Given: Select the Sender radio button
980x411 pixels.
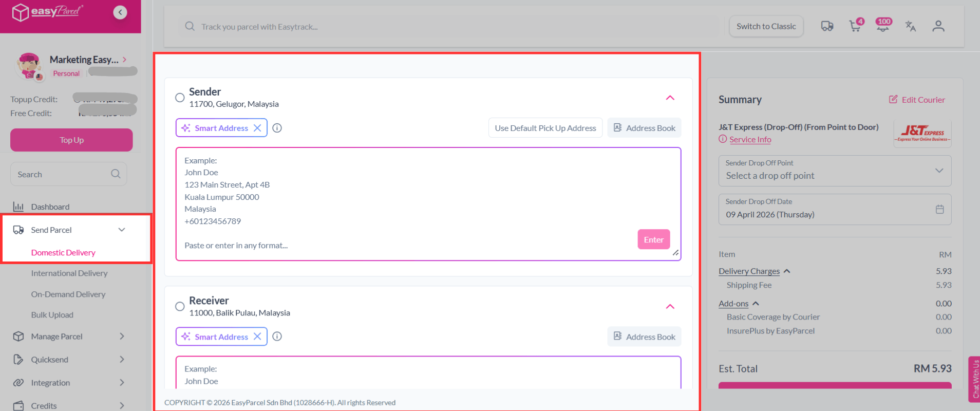Looking at the screenshot, I should point(180,98).
